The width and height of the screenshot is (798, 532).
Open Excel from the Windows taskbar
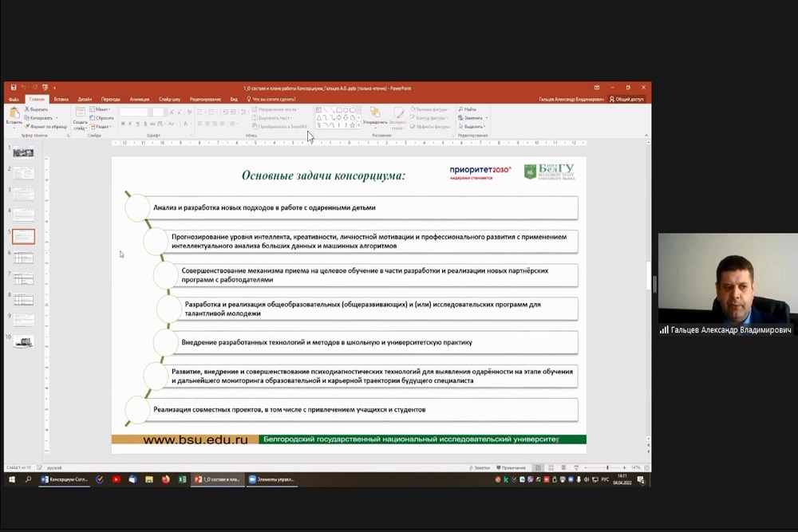(x=182, y=479)
